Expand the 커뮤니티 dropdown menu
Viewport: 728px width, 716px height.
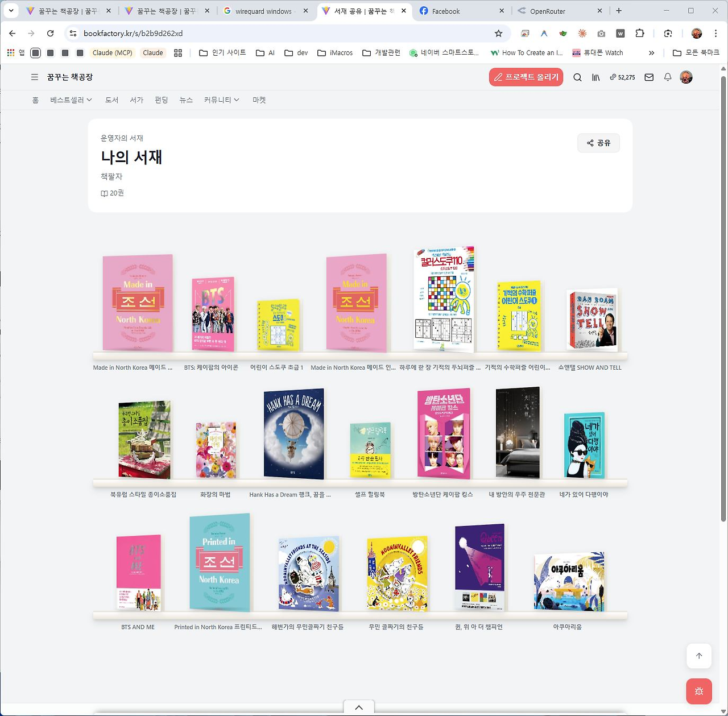click(222, 100)
